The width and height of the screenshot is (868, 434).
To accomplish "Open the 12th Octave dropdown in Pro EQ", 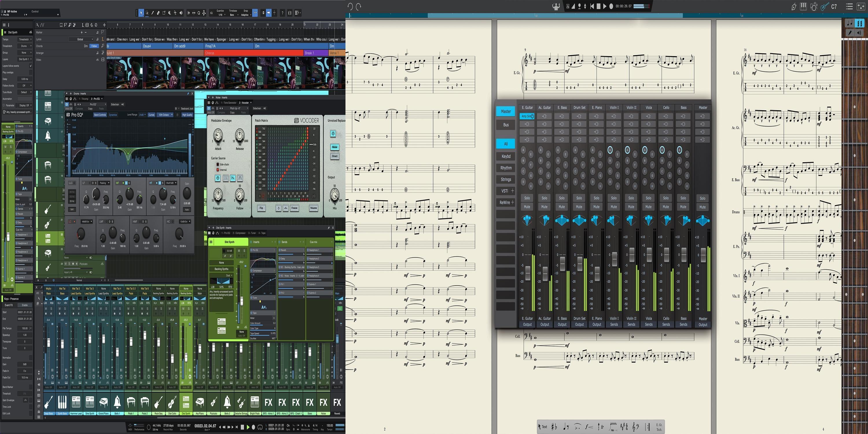I will [x=165, y=115].
